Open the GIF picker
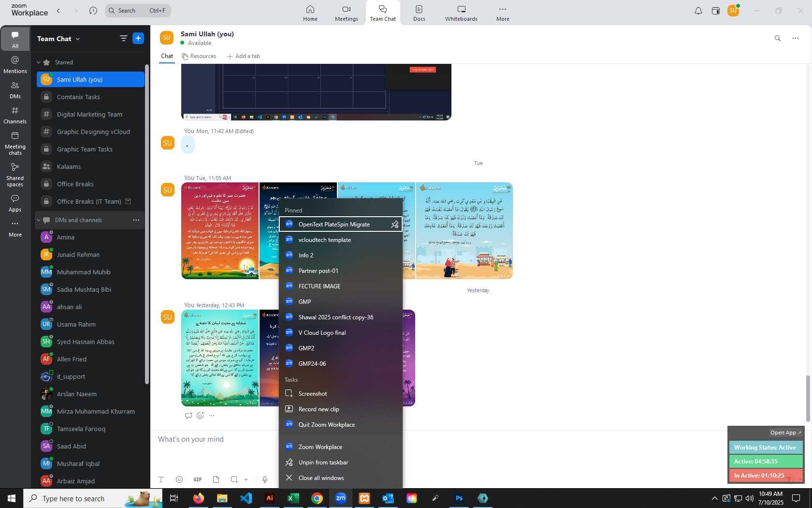Image resolution: width=812 pixels, height=508 pixels. click(x=198, y=479)
